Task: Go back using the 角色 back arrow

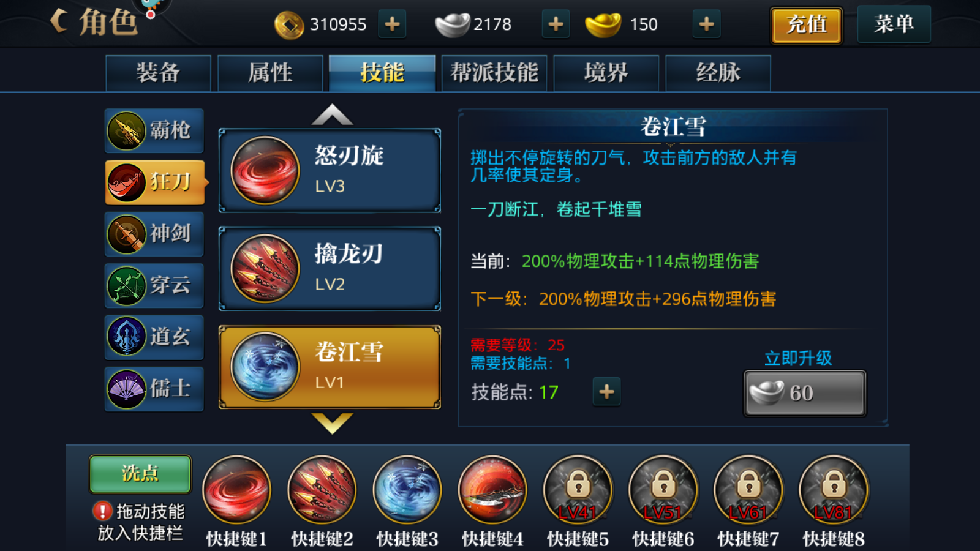Action: (59, 21)
